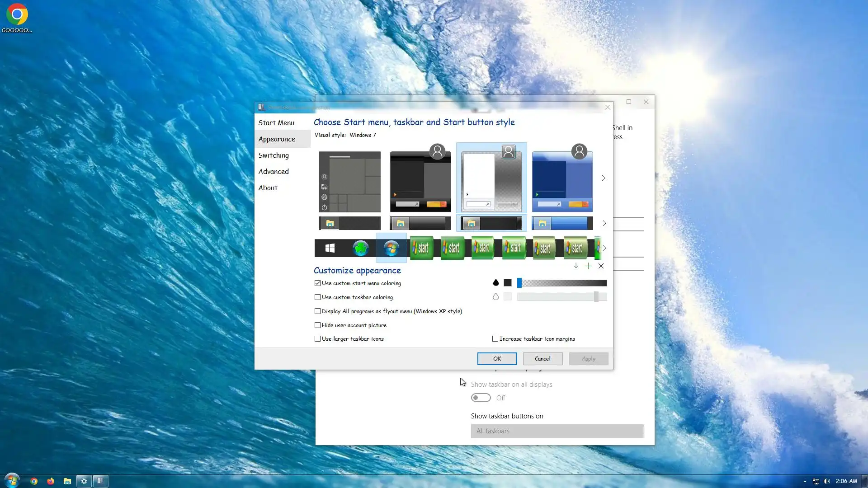Uncheck Use custom start menu coloring
868x488 pixels.
point(317,283)
